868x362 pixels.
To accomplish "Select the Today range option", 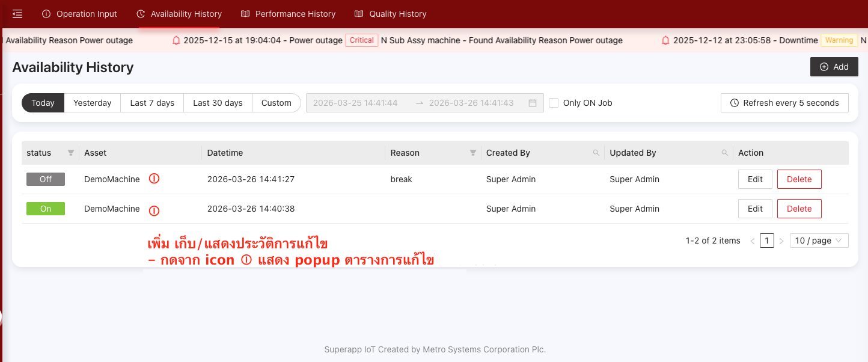I will pyautogui.click(x=43, y=103).
